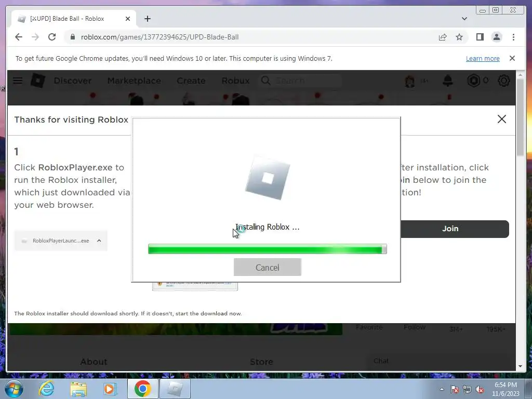Click the scrollbar down arrow
The image size is (532, 399).
click(521, 366)
